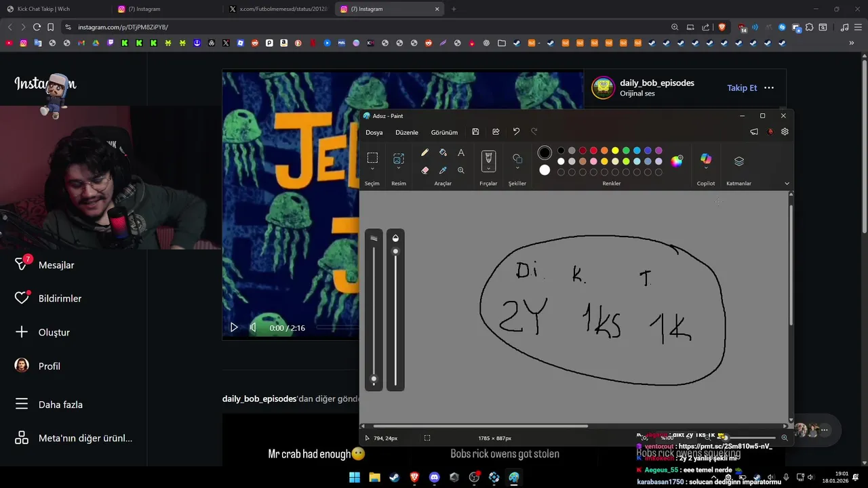Reload the browser page
868x488 pixels.
coord(37,27)
